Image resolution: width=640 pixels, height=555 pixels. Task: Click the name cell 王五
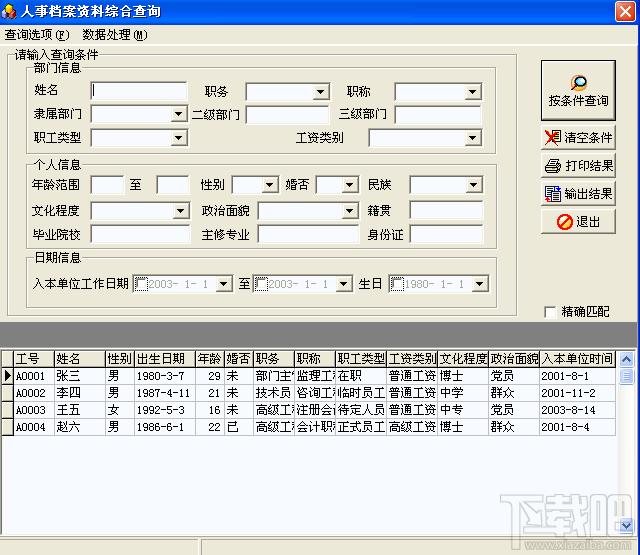(80, 410)
